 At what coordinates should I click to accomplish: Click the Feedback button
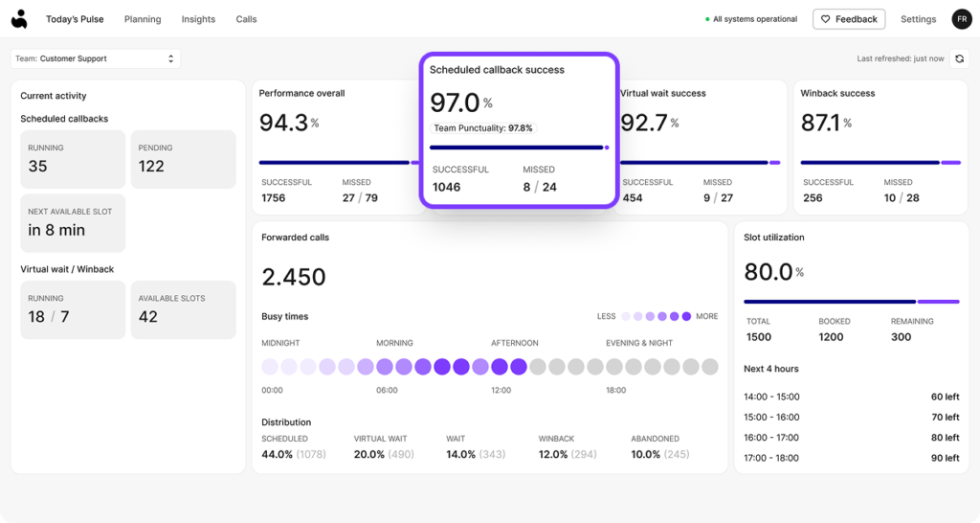point(849,19)
